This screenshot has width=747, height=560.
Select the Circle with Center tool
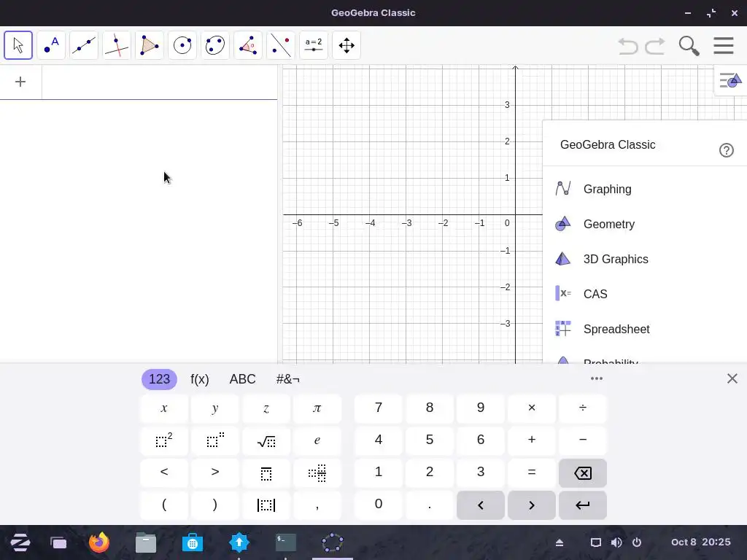click(x=182, y=45)
